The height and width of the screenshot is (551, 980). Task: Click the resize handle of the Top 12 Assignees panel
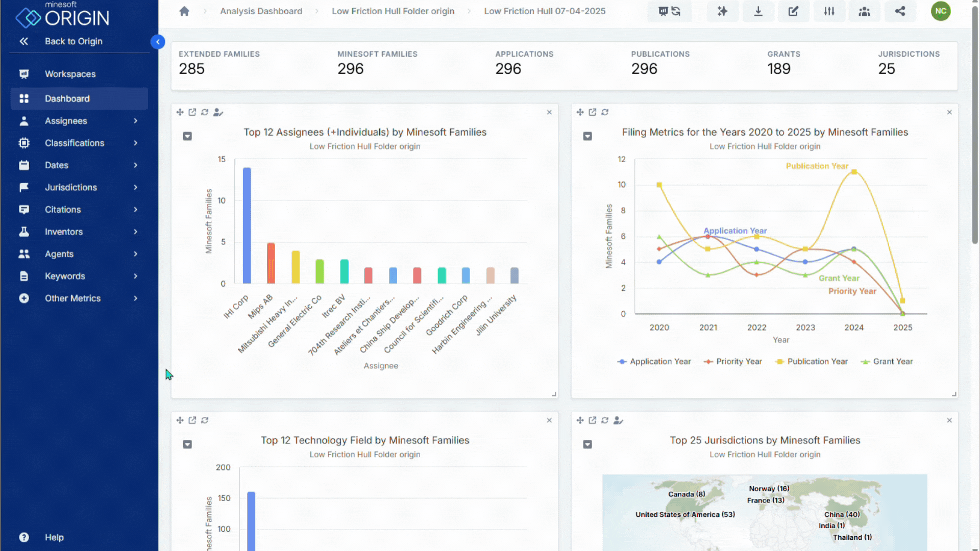(x=554, y=394)
